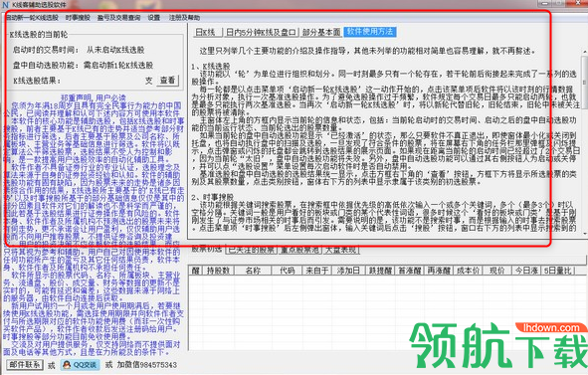
Task: Click the 加微信984575343 text
Action: tap(146, 365)
